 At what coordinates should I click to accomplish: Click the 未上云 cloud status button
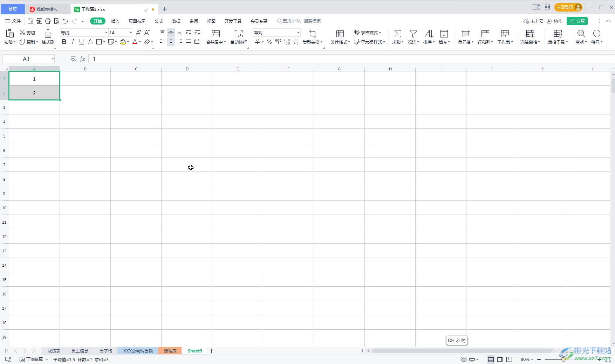[533, 21]
